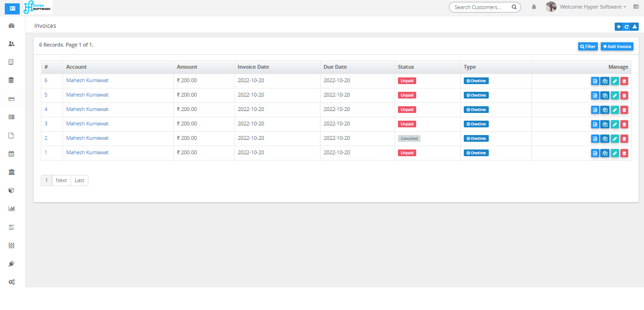Image resolution: width=644 pixels, height=310 pixels.
Task: Click the refresh icon in page header
Action: [627, 27]
